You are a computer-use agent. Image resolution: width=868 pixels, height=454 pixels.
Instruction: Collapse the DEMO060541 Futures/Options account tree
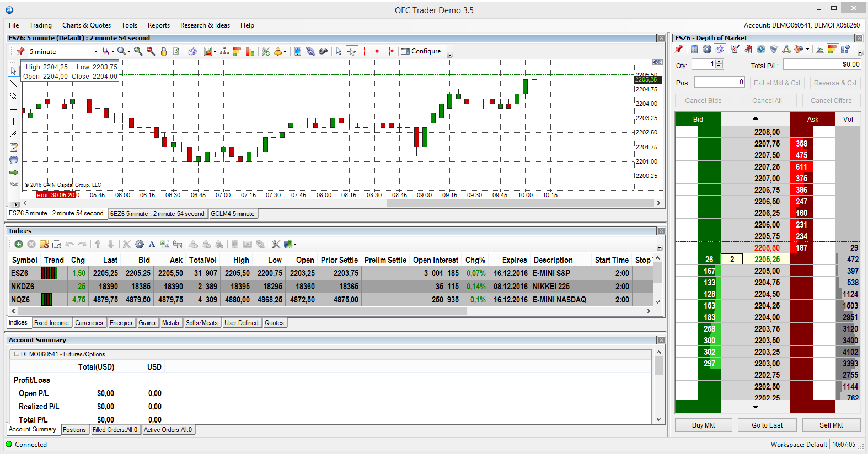pyautogui.click(x=17, y=354)
